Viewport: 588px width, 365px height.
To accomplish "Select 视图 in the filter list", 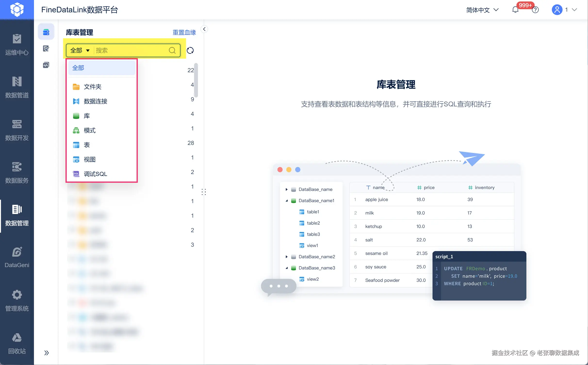I will (x=102, y=159).
